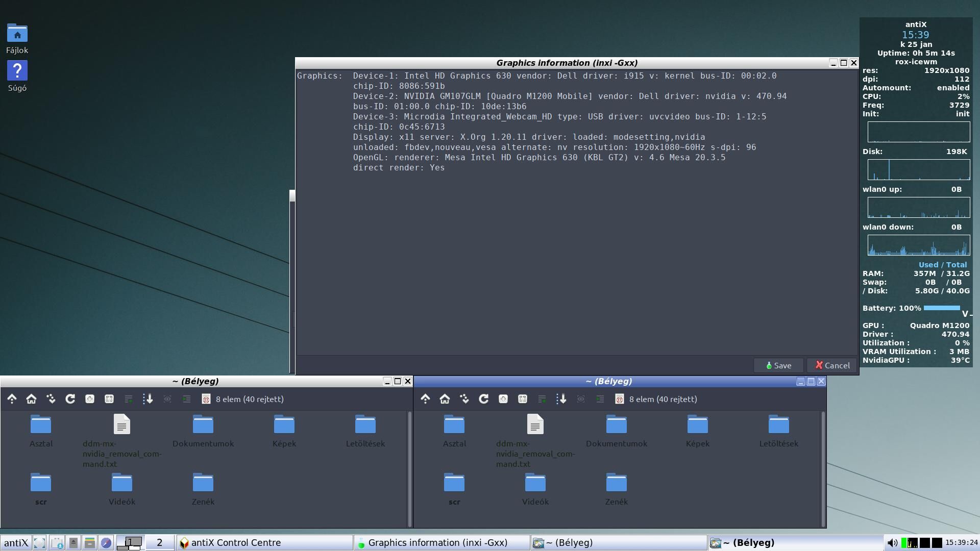Viewport: 980px width, 551px height.
Task: Activate antiX Control Centre taskbar entry
Action: [x=264, y=543]
